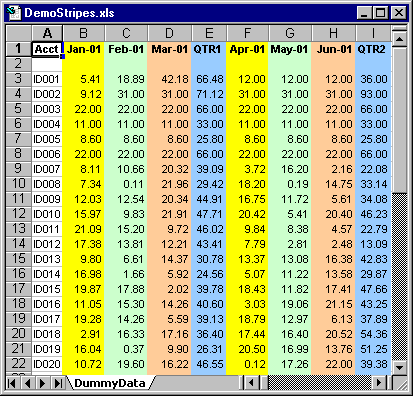Click cell with value 47.71
This screenshot has width=413, height=396.
point(209,214)
